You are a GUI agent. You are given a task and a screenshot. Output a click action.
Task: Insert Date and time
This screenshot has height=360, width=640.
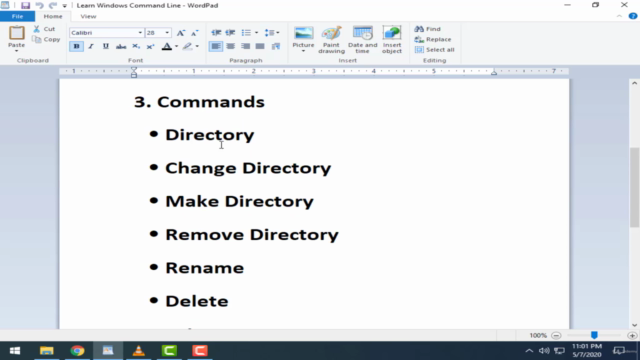coord(362,40)
